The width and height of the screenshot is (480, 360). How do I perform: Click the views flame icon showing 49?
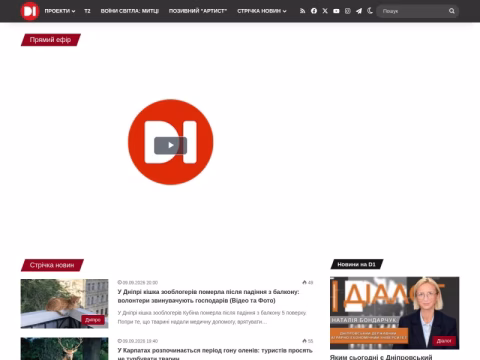point(304,282)
